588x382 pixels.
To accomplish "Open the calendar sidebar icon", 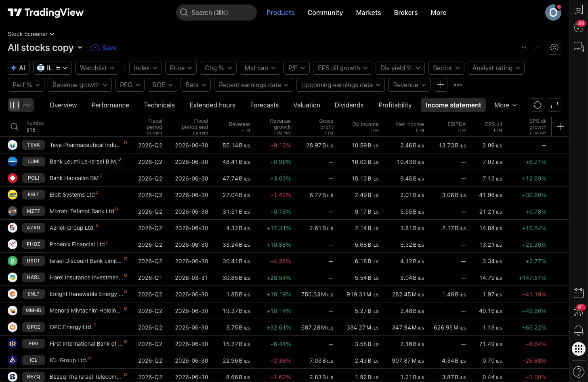I will click(x=579, y=293).
